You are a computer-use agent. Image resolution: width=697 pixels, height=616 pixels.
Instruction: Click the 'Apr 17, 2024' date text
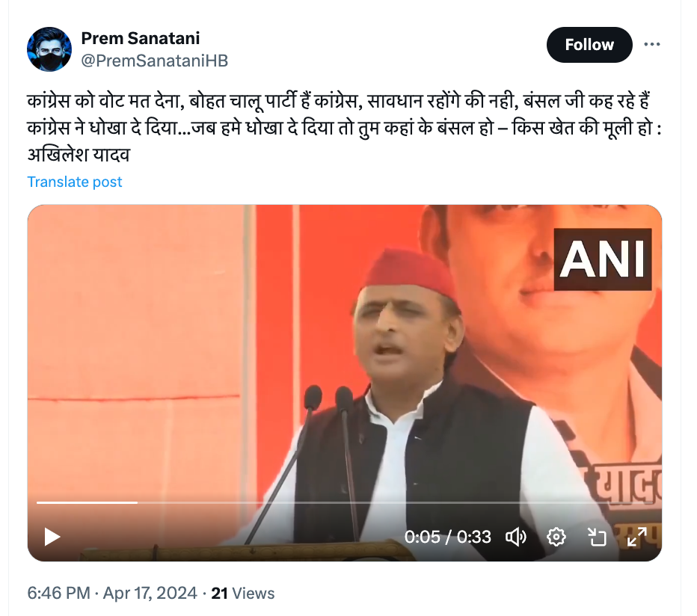pyautogui.click(x=150, y=593)
